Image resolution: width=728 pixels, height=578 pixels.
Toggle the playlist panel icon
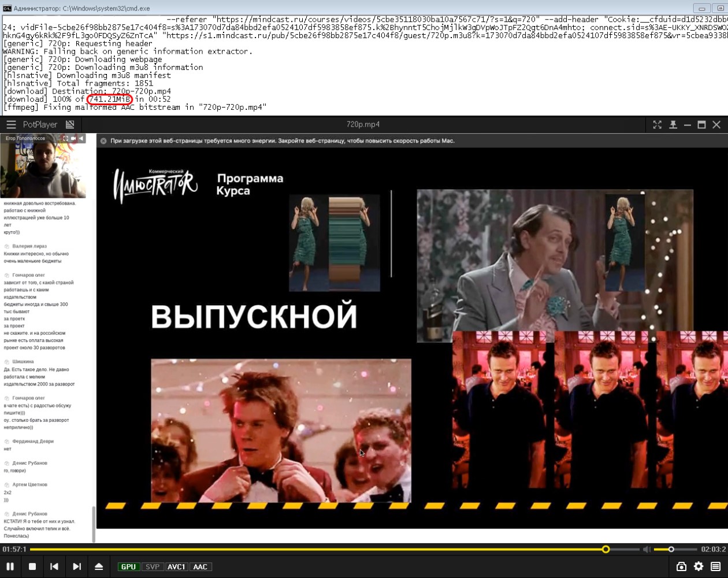[x=715, y=566]
